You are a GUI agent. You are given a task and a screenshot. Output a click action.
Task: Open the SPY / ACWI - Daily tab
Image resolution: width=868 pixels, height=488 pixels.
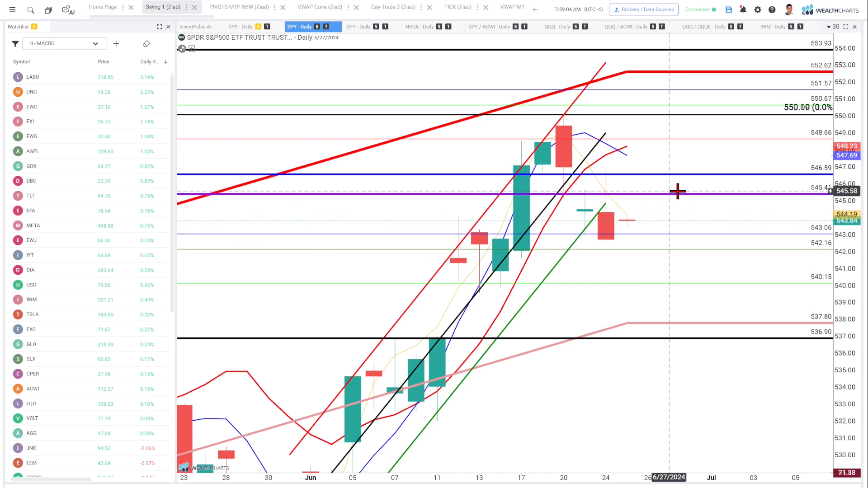click(489, 27)
